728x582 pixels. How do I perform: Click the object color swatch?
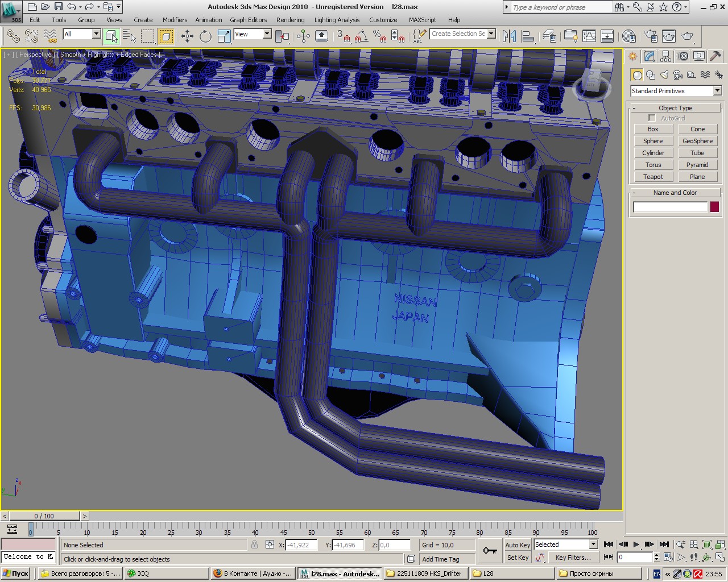point(714,207)
